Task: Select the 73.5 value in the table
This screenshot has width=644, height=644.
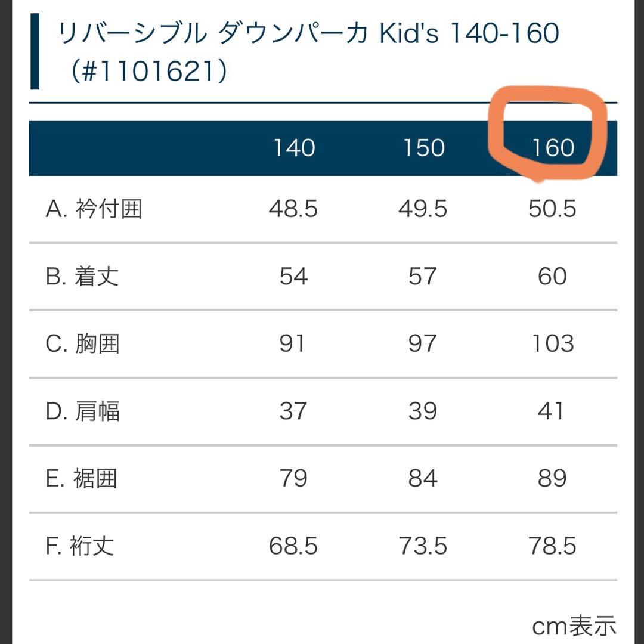Action: 423,546
